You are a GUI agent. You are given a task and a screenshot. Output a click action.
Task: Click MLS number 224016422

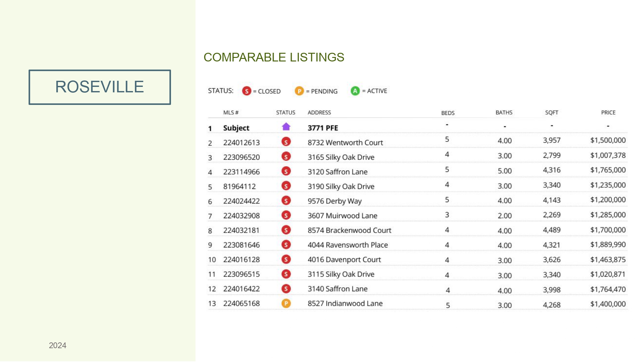click(x=241, y=289)
